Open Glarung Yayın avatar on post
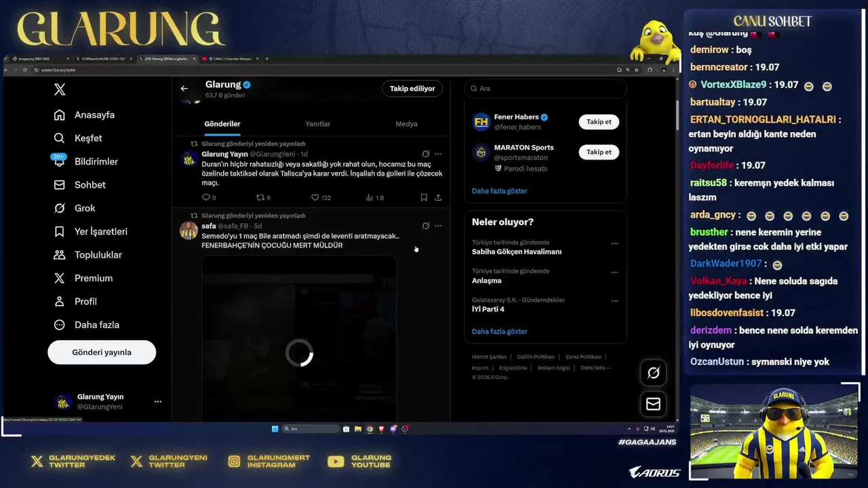 click(189, 159)
